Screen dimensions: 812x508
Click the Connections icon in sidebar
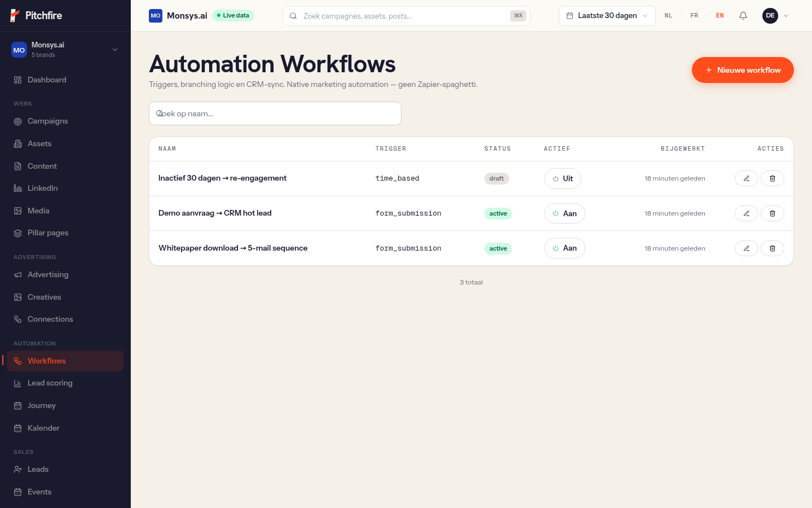[x=18, y=319]
